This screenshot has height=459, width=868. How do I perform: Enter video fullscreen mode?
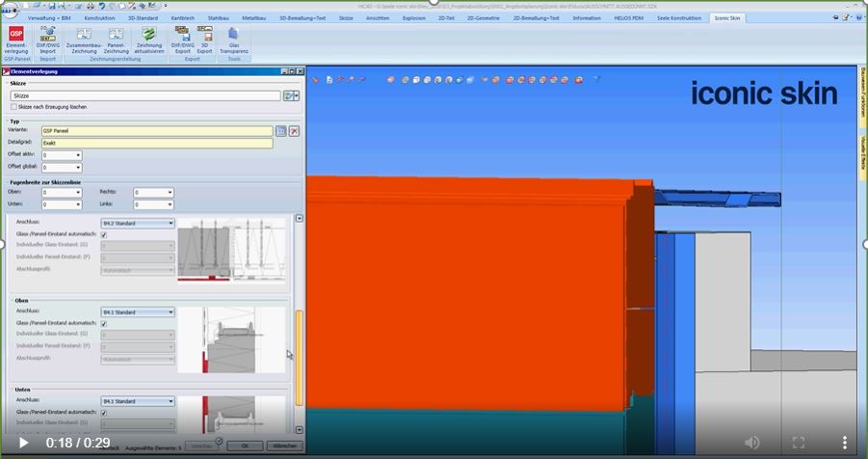pos(799,442)
